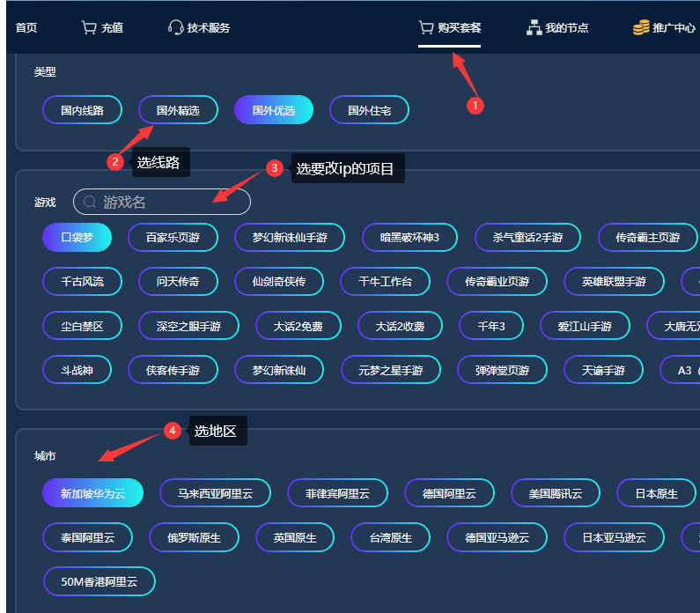Choose the 千古风流 game
Viewport: 700px width, 613px height.
[x=82, y=281]
